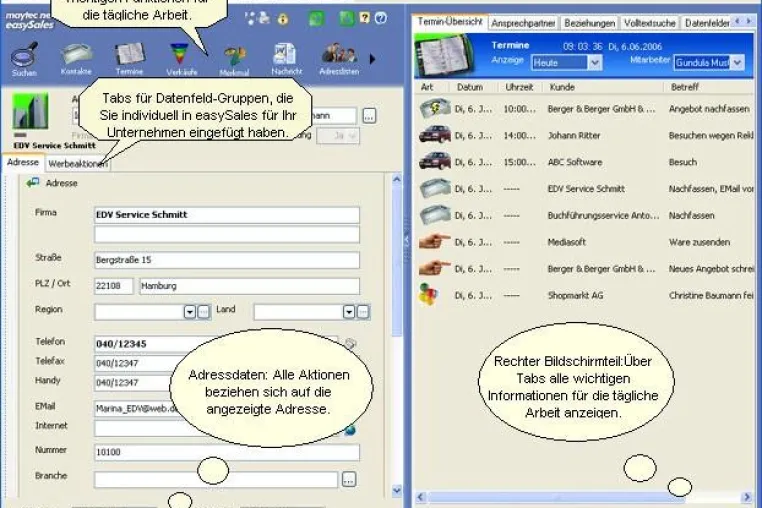Switch to Beziehungen tab
762x508 pixels.
coord(589,23)
